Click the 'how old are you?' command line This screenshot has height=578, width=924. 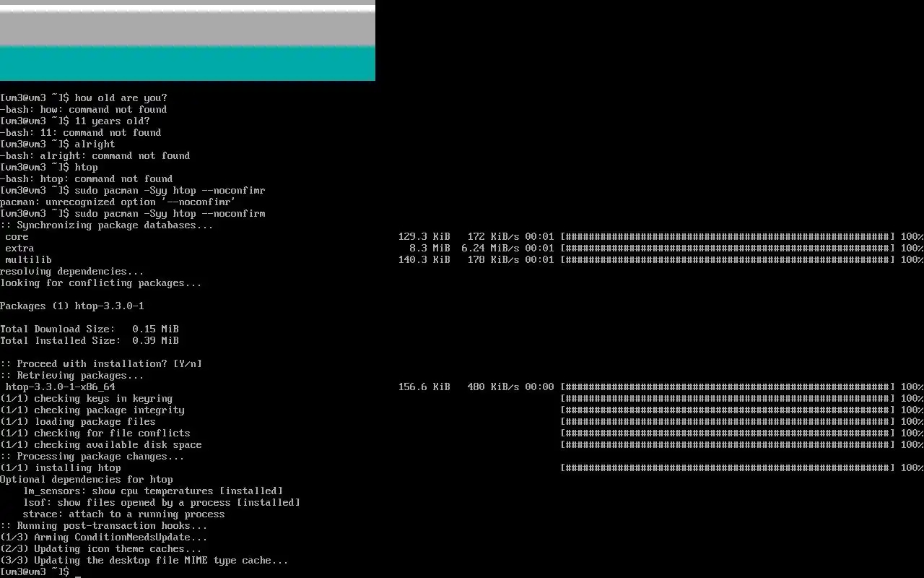84,98
